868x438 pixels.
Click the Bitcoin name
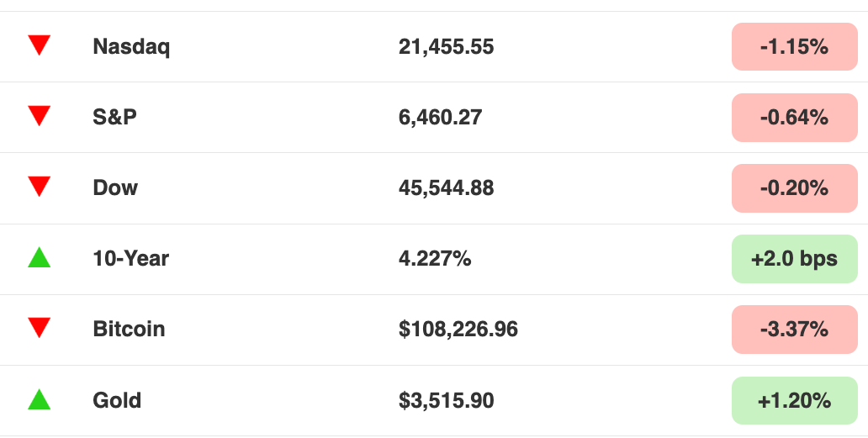[129, 329]
